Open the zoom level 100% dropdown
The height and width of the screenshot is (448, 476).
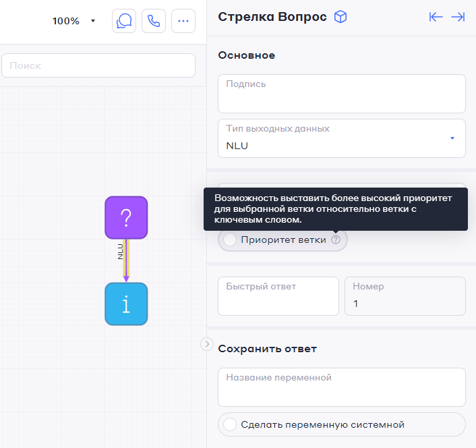(73, 21)
